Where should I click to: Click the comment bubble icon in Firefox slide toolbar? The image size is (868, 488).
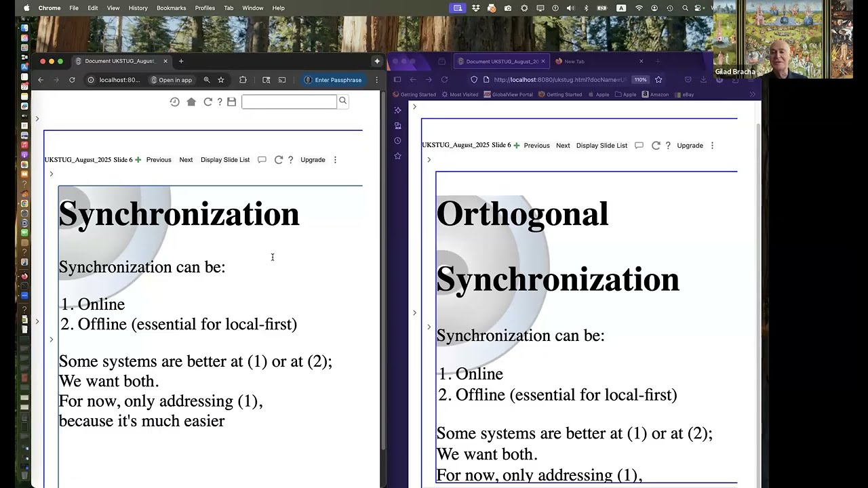(x=639, y=146)
